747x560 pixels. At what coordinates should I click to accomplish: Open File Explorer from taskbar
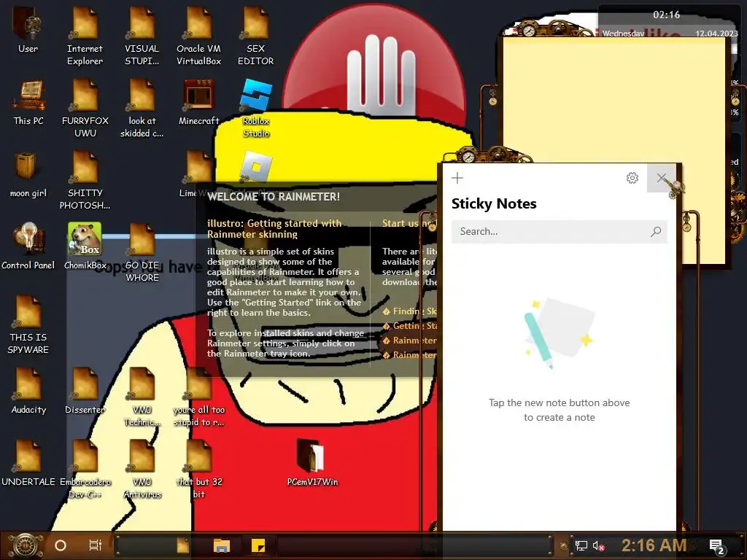222,545
